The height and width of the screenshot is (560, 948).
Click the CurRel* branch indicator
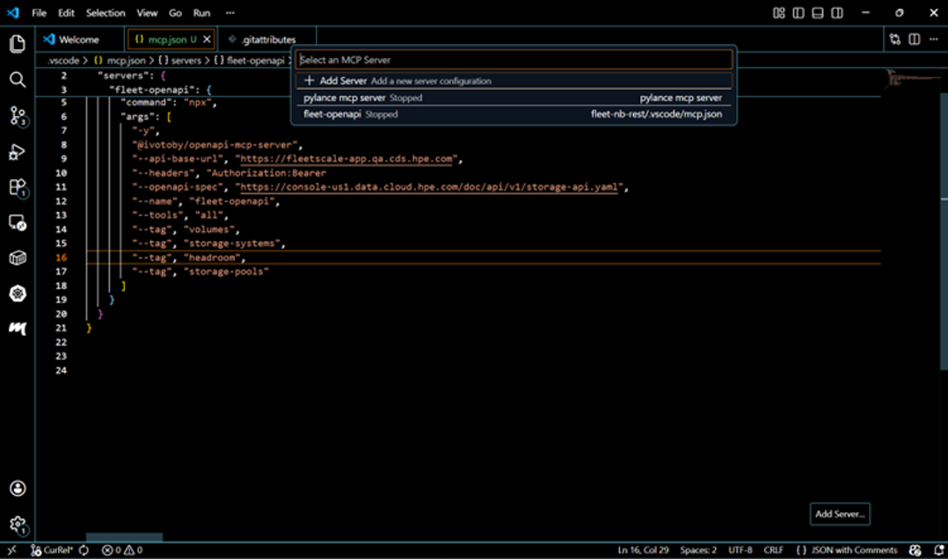point(51,549)
